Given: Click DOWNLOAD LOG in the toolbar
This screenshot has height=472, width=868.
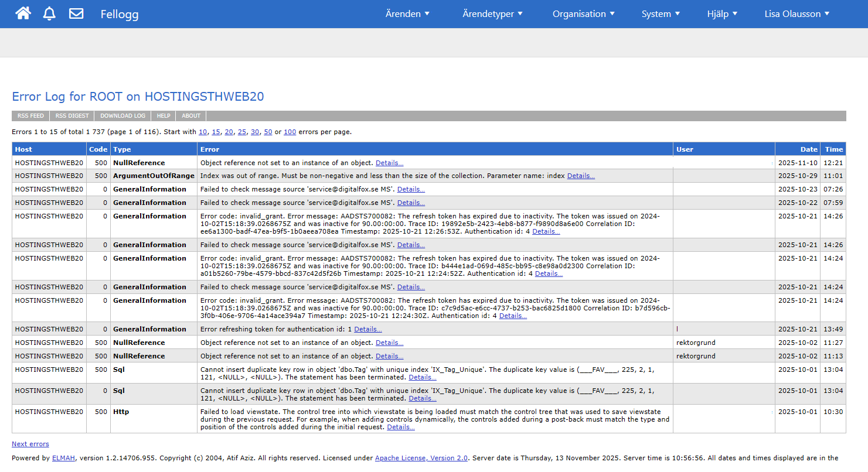Looking at the screenshot, I should click(x=122, y=116).
